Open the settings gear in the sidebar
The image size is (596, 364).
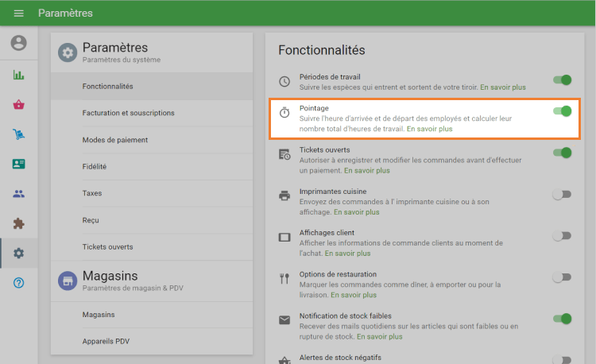(18, 253)
